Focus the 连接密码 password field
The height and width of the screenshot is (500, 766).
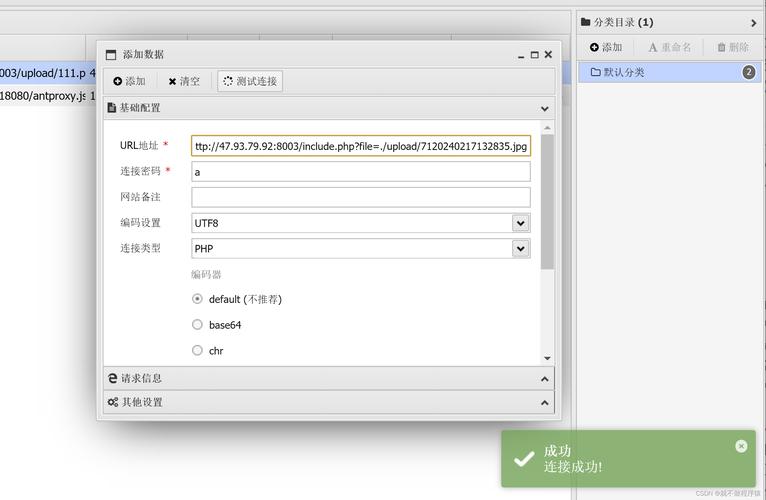pyautogui.click(x=361, y=172)
